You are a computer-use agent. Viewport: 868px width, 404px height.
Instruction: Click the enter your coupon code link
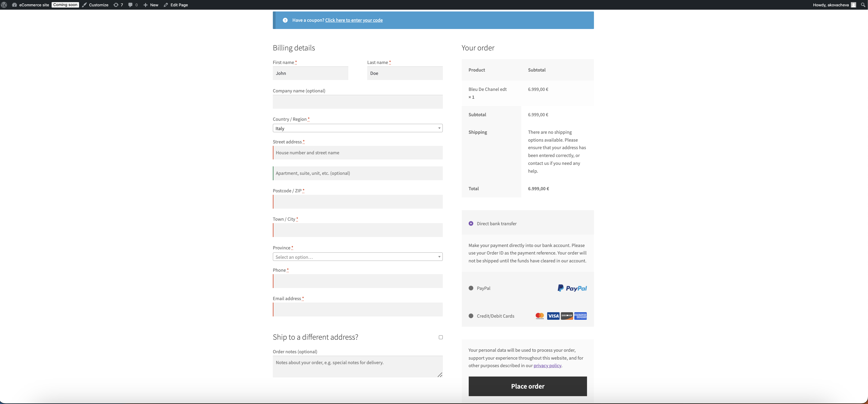coord(353,20)
